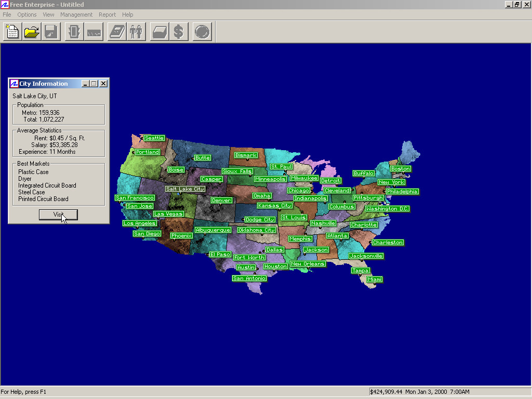Click the Salary $53,385.28 value
This screenshot has height=399, width=532.
point(63,145)
